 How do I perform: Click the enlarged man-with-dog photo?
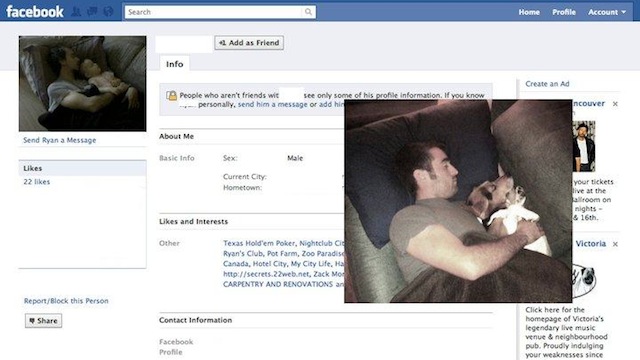point(458,201)
